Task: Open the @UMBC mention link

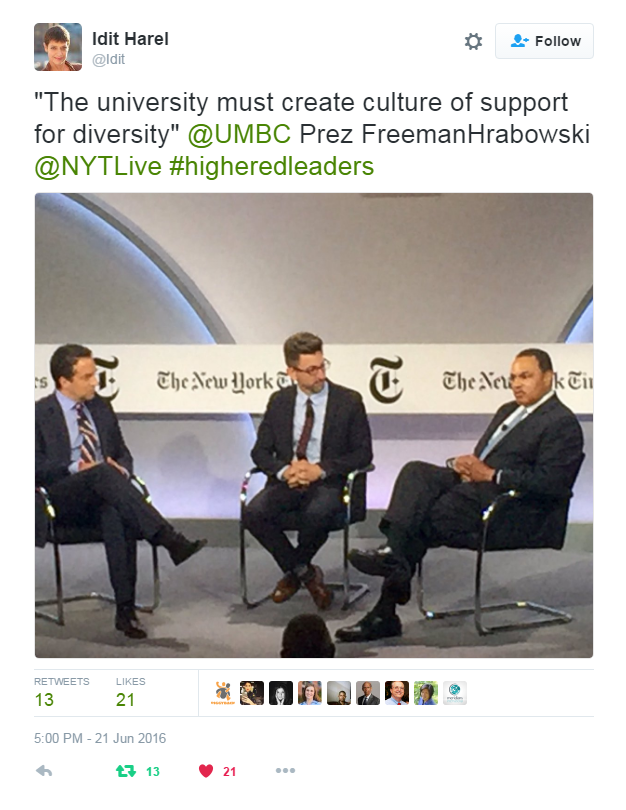Action: coord(239,134)
